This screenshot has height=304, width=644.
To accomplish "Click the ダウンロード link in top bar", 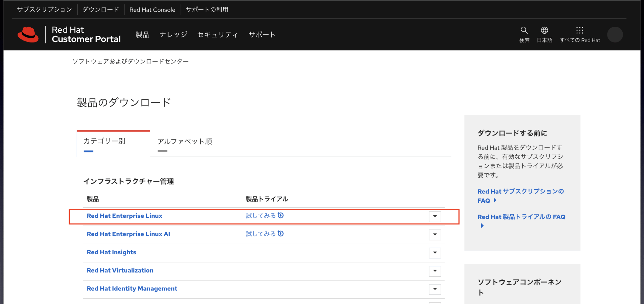I will click(x=101, y=9).
